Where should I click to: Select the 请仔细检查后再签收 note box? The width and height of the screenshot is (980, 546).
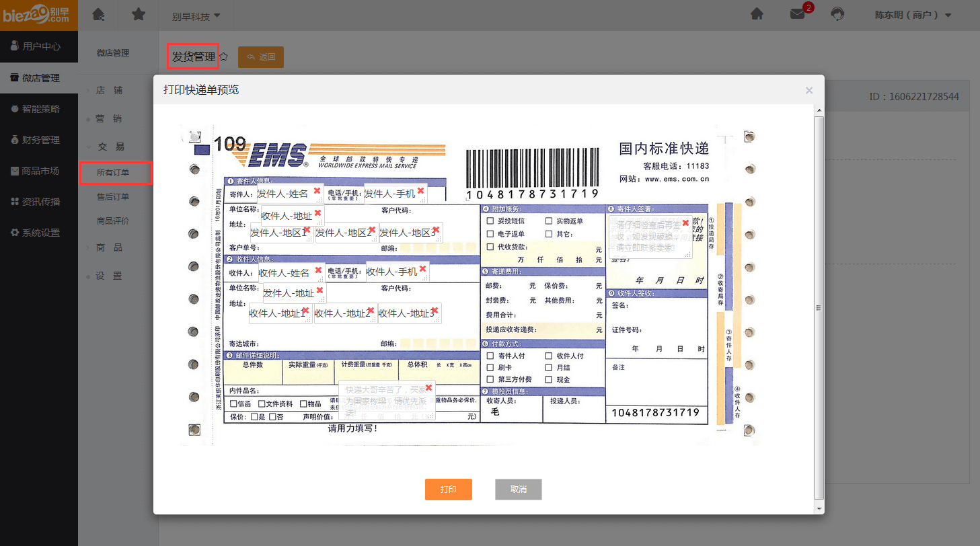coord(650,237)
